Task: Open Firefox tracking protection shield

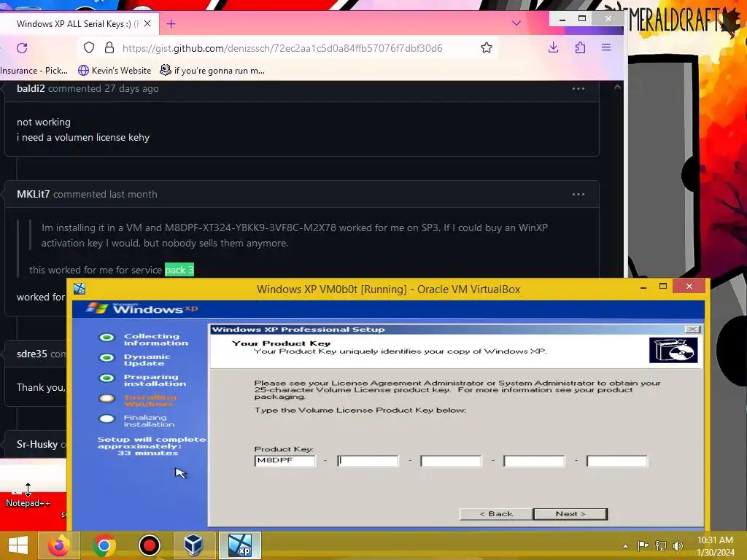Action: point(89,47)
